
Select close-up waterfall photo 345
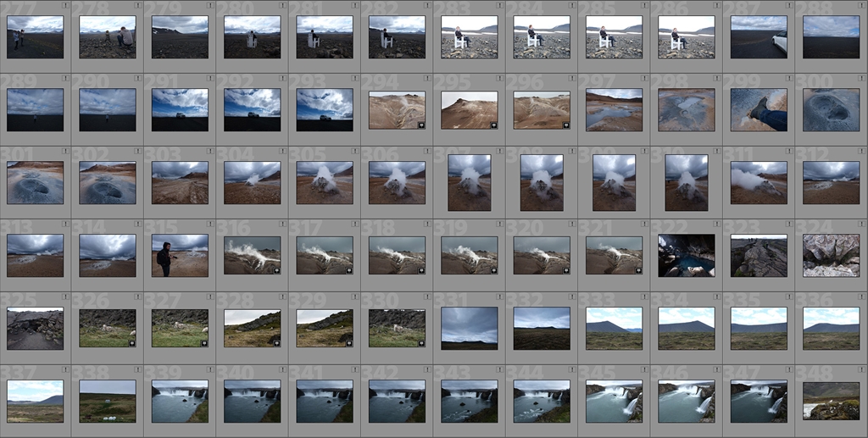point(614,402)
